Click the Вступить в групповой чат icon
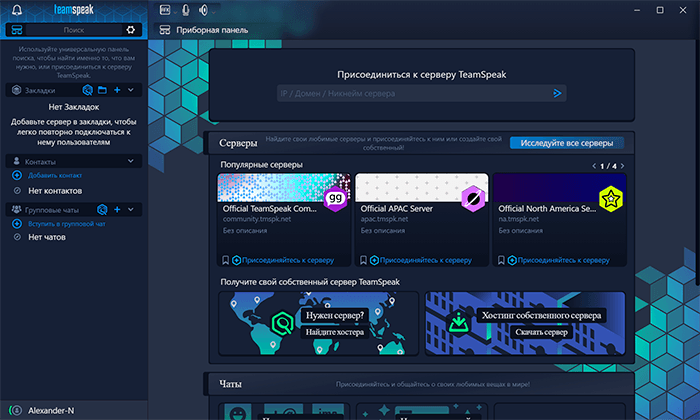700x420 pixels. click(x=17, y=224)
